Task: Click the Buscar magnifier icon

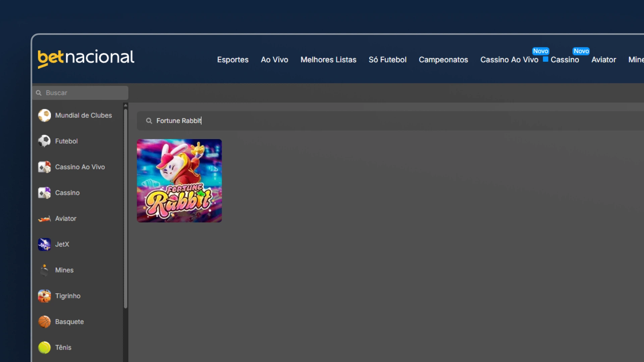Action: click(x=39, y=93)
